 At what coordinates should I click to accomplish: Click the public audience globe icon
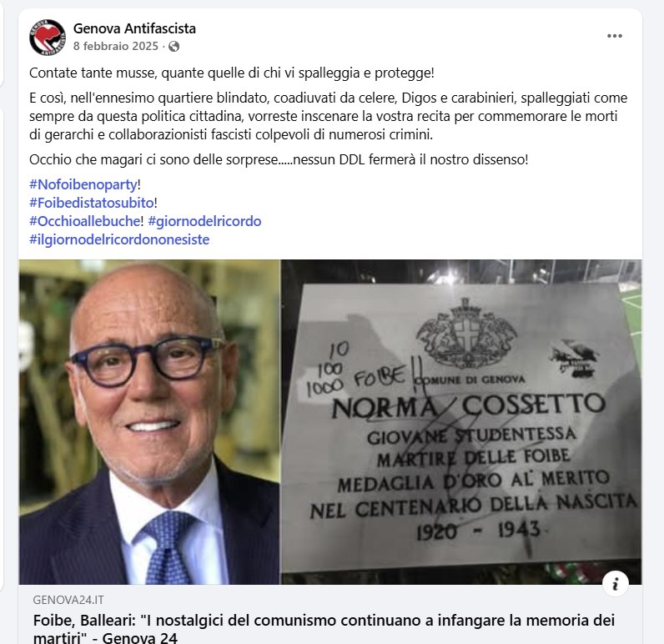pyautogui.click(x=174, y=46)
